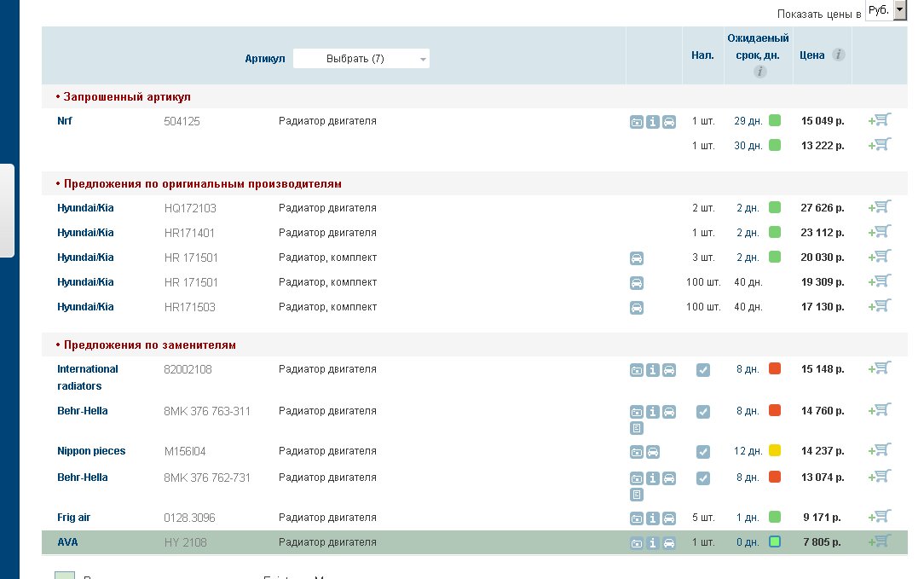This screenshot has height=579, width=924.
Task: Click article number 8MK 376 763-311
Action: coord(207,411)
